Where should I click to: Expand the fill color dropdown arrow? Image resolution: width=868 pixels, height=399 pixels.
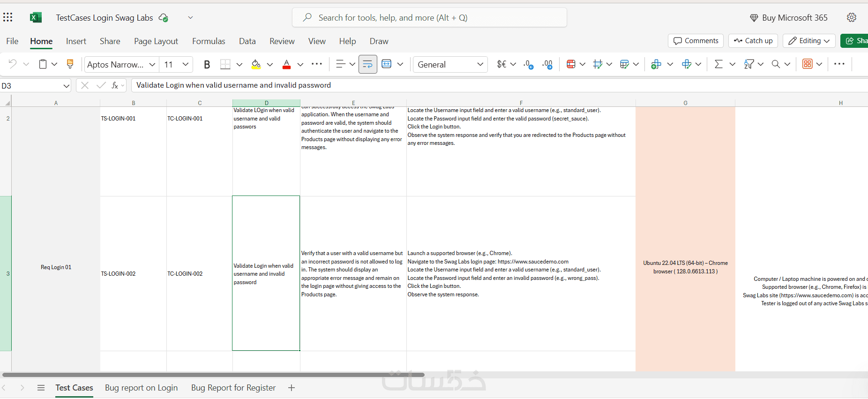[270, 64]
